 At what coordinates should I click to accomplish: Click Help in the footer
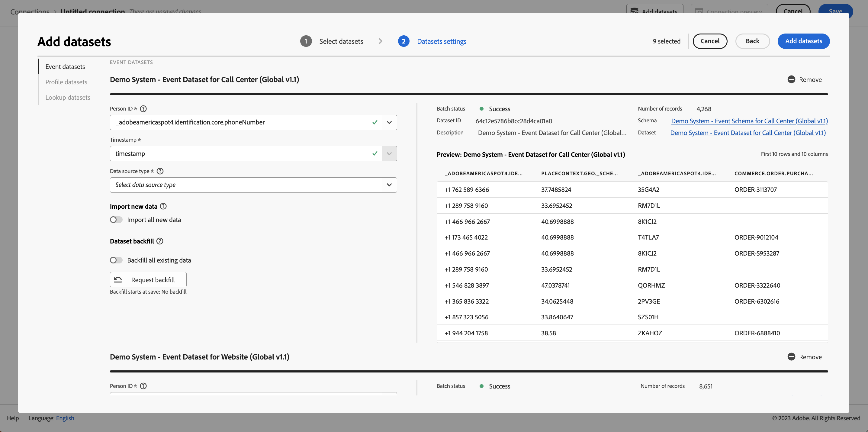pyautogui.click(x=13, y=418)
